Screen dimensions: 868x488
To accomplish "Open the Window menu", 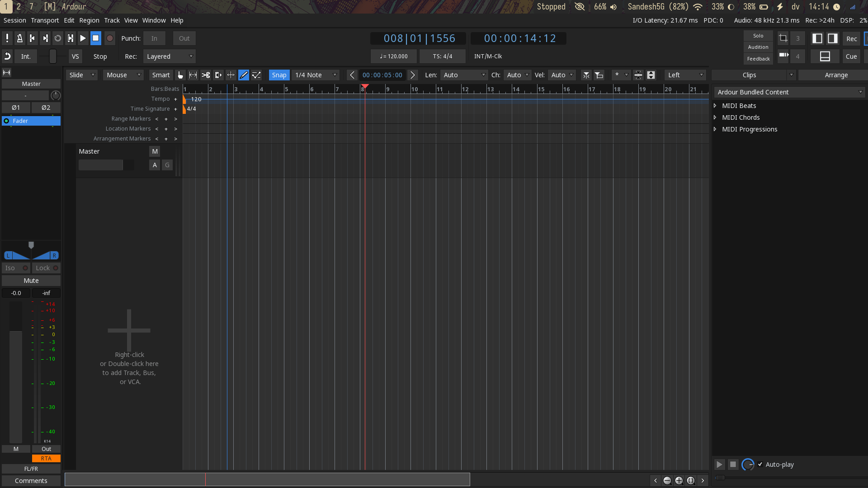I will point(154,20).
